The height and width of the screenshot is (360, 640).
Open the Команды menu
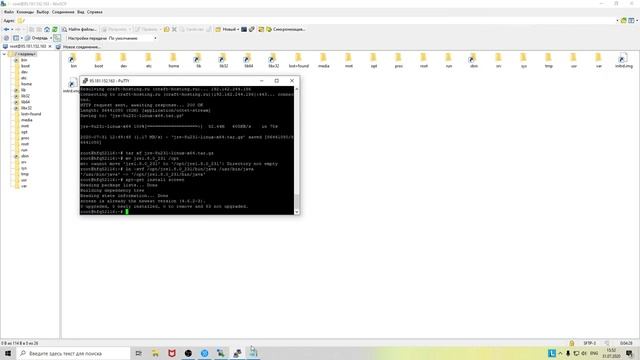click(25, 12)
